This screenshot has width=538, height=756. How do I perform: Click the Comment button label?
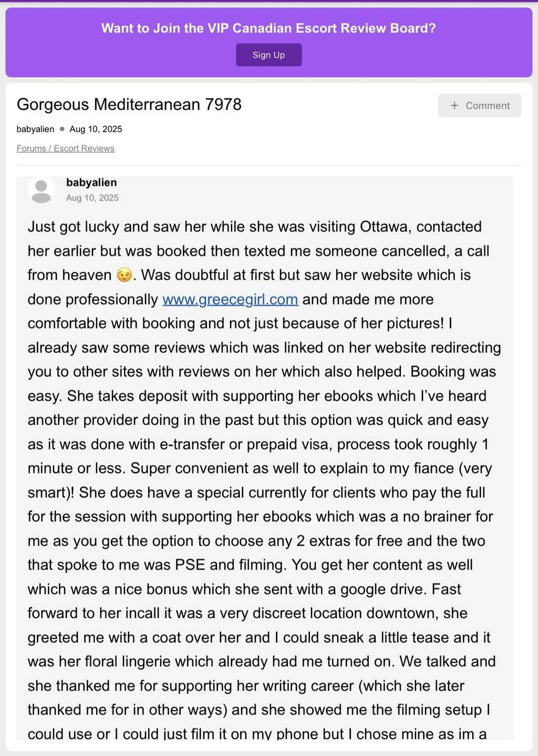coord(488,106)
